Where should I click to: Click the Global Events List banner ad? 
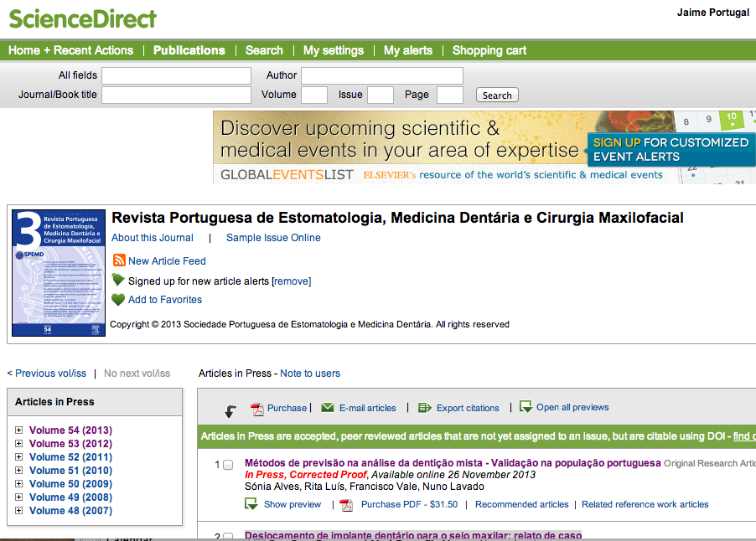click(484, 147)
